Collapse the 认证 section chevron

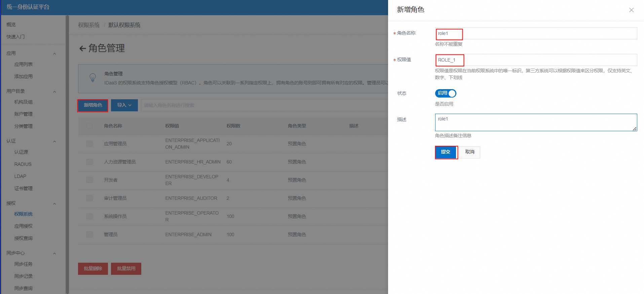54,142
